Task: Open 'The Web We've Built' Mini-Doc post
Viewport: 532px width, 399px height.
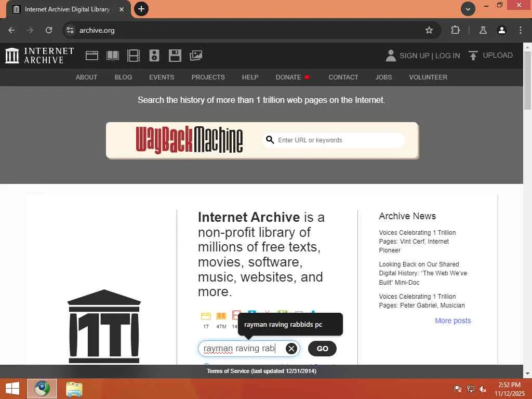Action: click(x=423, y=273)
